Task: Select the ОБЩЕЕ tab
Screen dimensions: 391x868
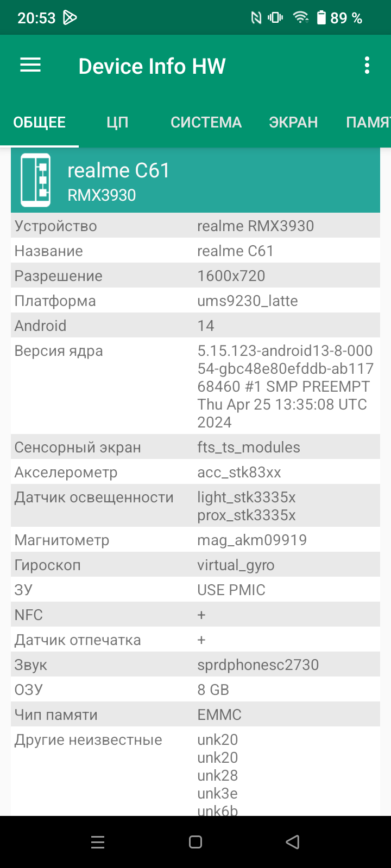Action: pyautogui.click(x=39, y=123)
